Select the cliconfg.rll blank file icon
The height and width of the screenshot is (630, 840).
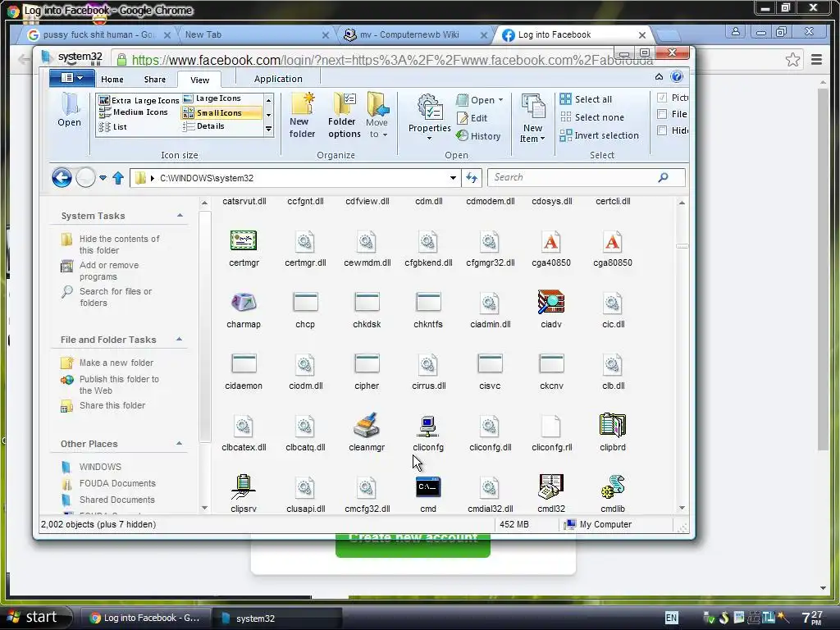coord(551,426)
